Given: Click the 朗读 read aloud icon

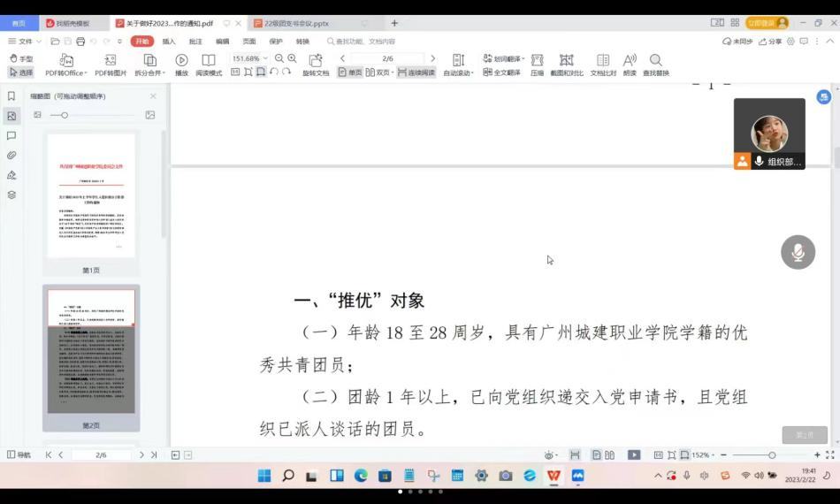Looking at the screenshot, I should click(630, 60).
